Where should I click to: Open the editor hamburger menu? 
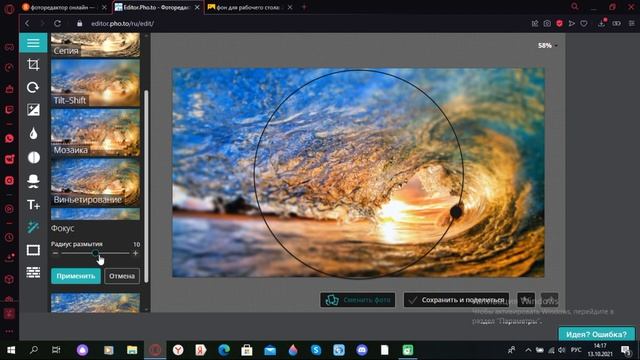pos(33,43)
